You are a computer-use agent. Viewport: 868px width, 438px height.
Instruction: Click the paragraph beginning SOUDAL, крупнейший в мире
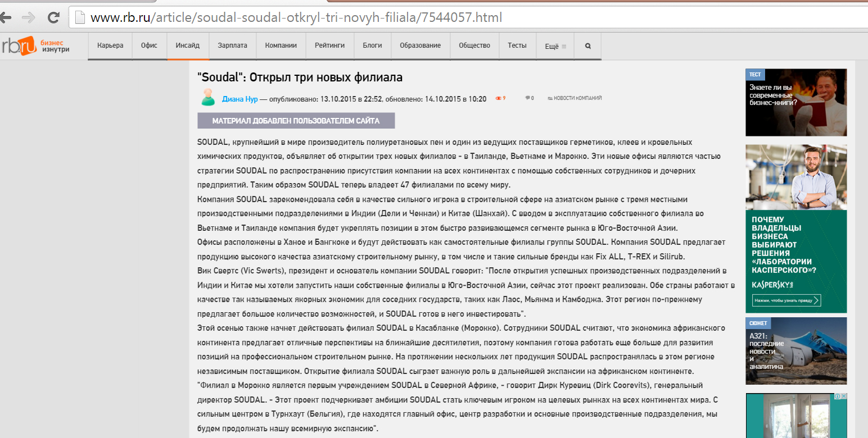459,163
